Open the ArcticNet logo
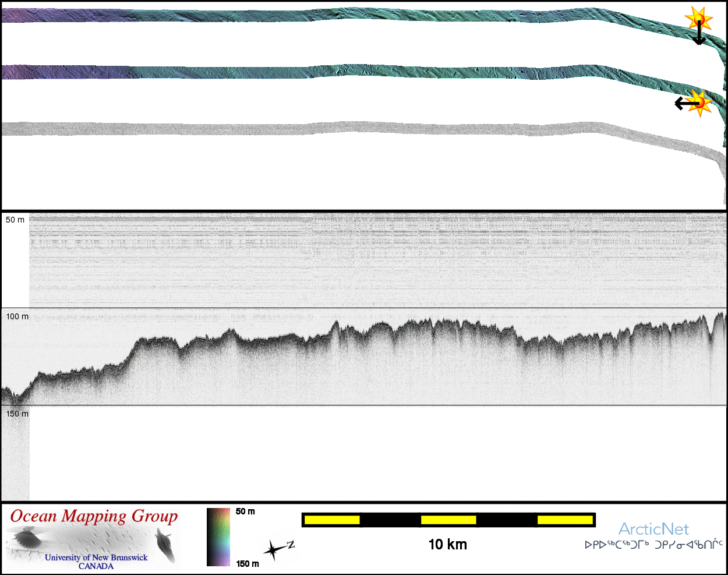Viewport: 728px width, 575px height. (x=653, y=529)
